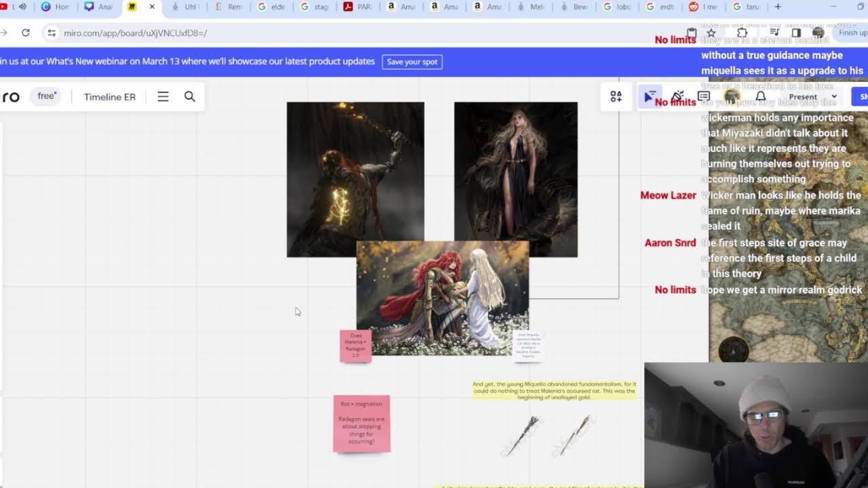Select the Malenia and Miquella artwork image
The height and width of the screenshot is (488, 868).
443,298
